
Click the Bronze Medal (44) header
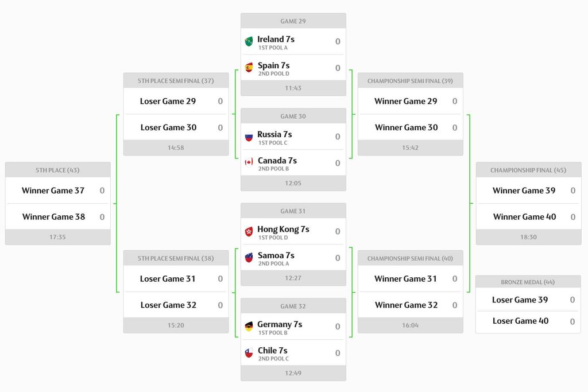(528, 282)
